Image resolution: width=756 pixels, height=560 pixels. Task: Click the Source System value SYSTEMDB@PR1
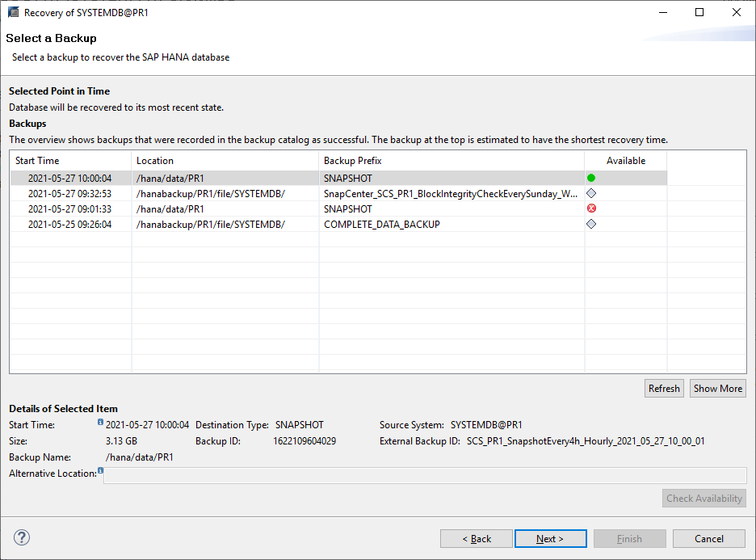tap(486, 425)
